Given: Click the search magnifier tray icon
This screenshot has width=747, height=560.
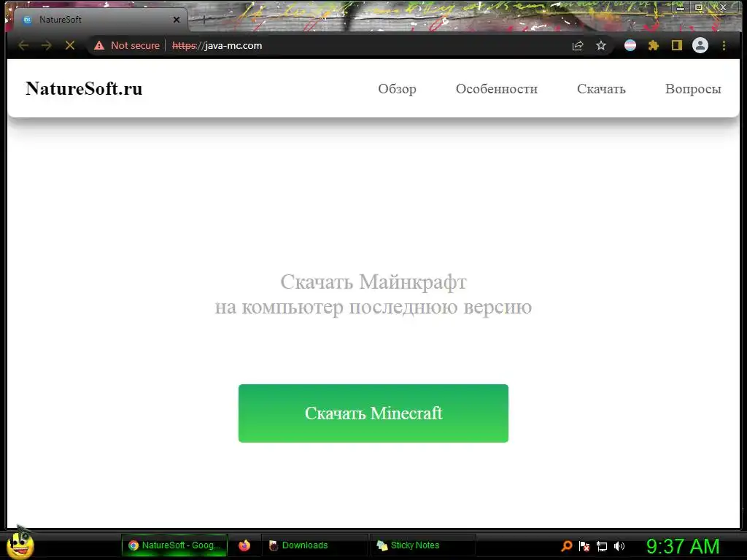Looking at the screenshot, I should tap(566, 546).
